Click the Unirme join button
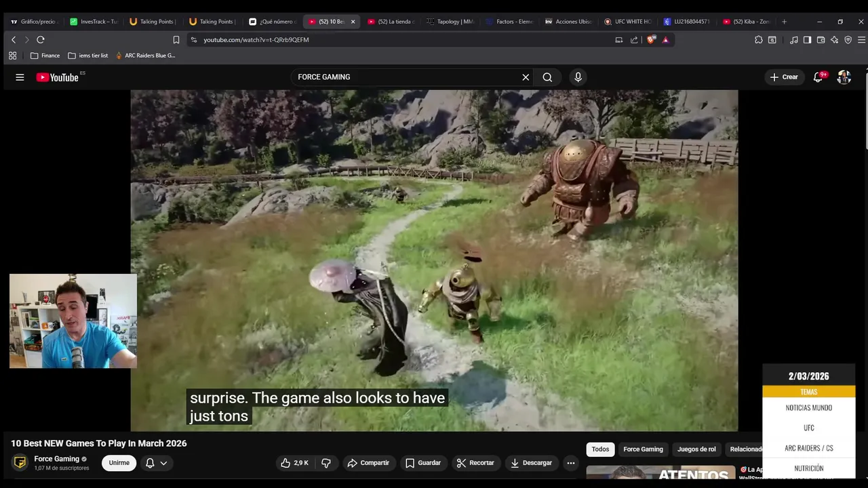 pos(119,463)
